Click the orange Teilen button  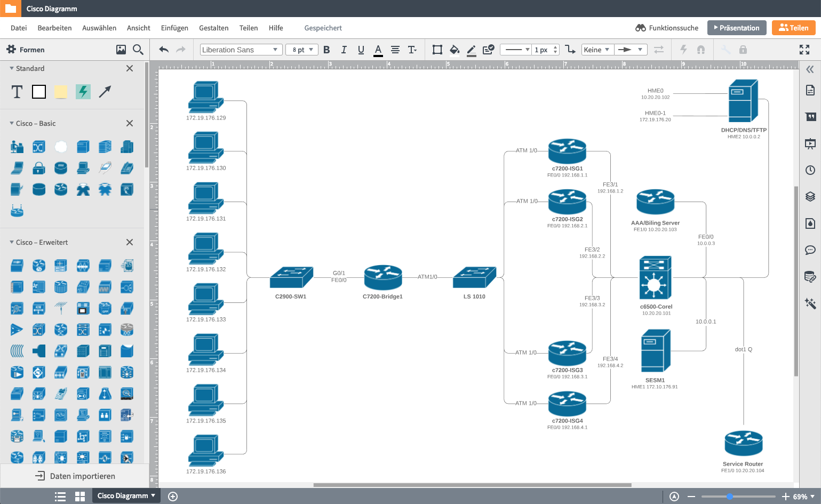pos(793,28)
